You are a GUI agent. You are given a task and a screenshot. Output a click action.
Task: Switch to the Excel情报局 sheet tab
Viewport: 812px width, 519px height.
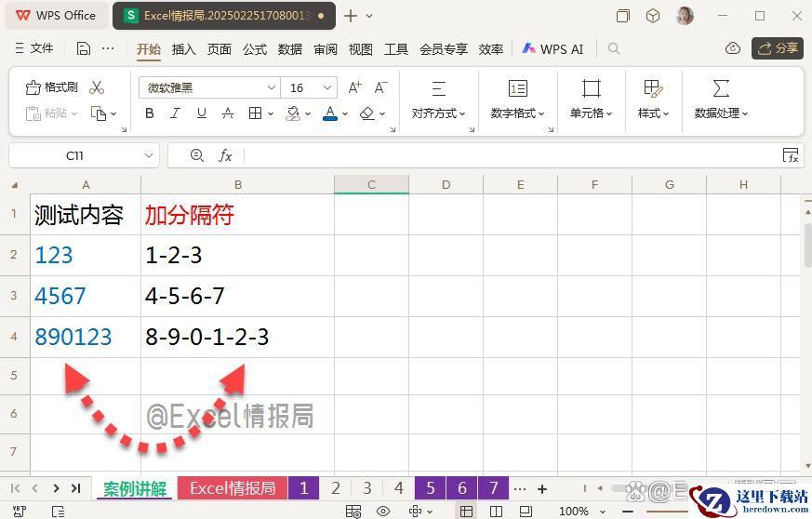[x=233, y=488]
